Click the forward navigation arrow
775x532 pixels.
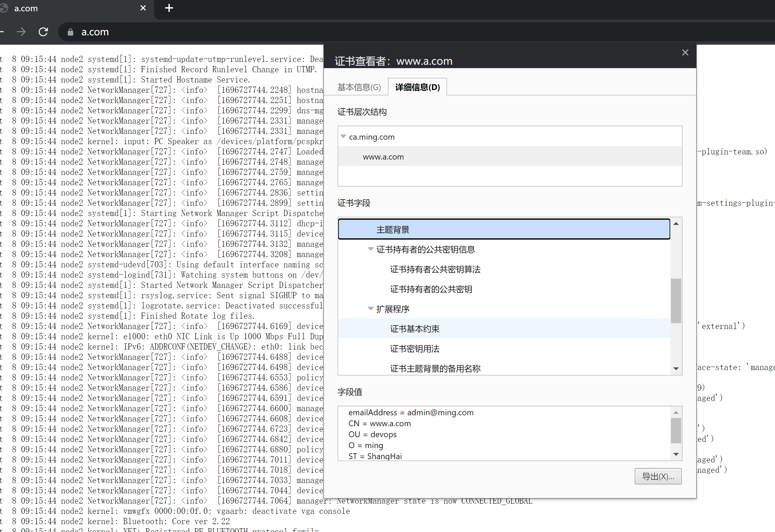click(x=21, y=32)
